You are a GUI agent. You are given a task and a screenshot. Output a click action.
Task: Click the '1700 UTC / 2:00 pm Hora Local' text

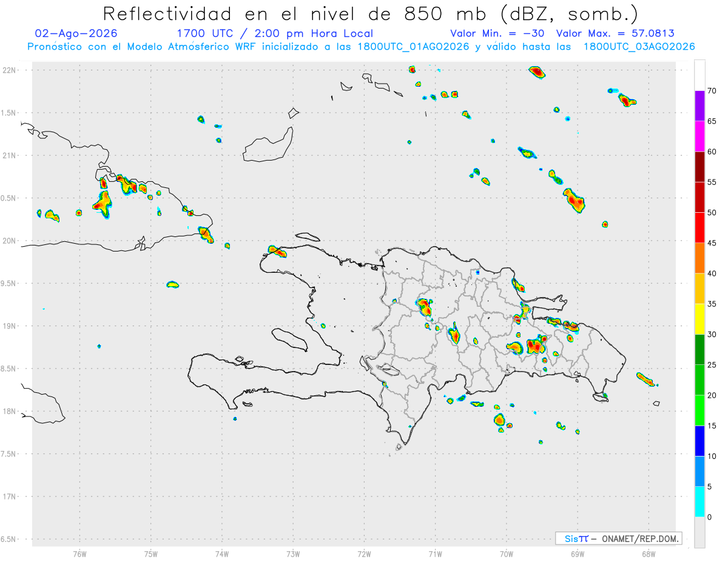tap(275, 33)
